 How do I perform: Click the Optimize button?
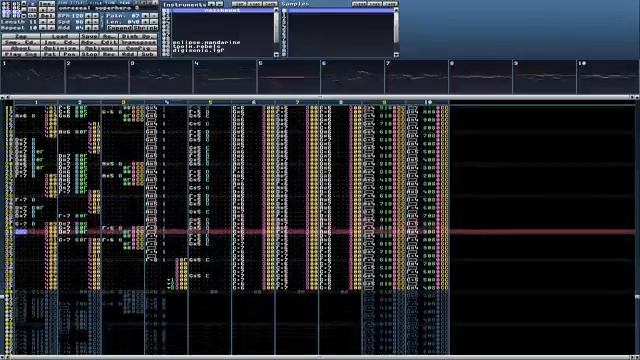click(x=60, y=48)
